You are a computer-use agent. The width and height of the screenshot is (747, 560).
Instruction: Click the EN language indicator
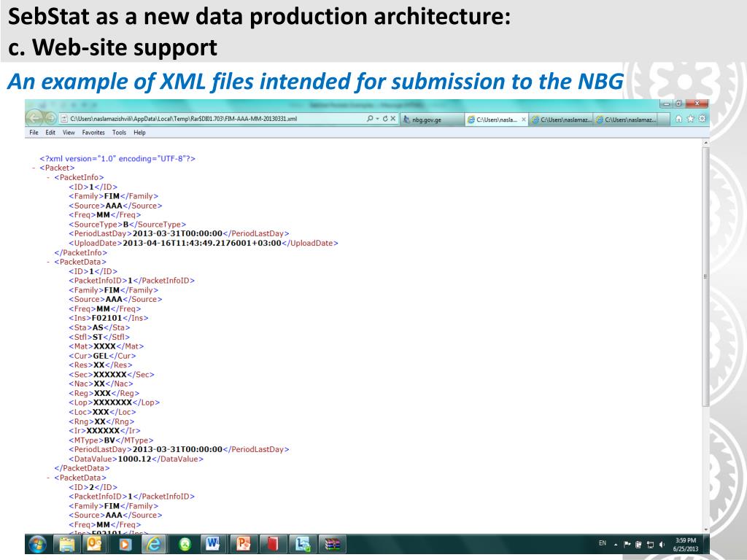point(602,543)
